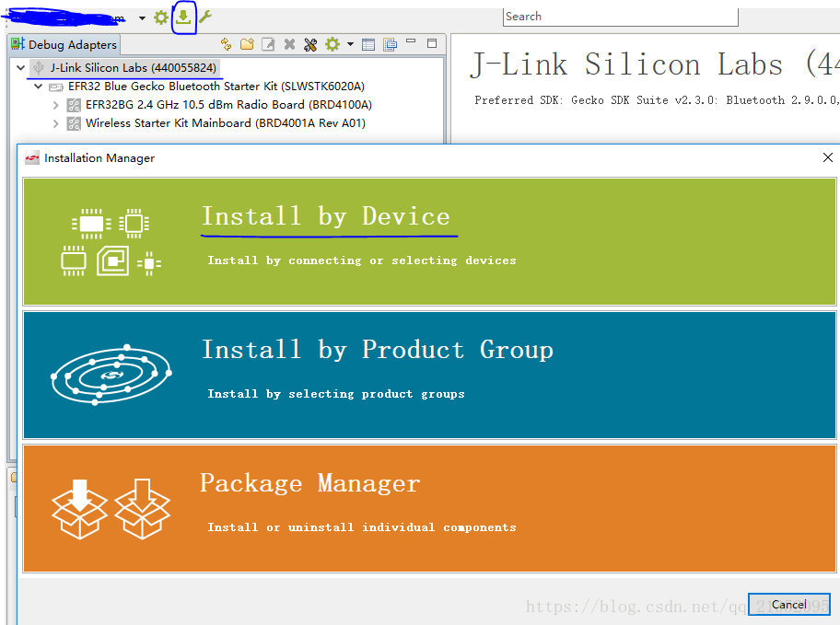
Task: Maximize the Debug Adapters panel
Action: (x=432, y=43)
